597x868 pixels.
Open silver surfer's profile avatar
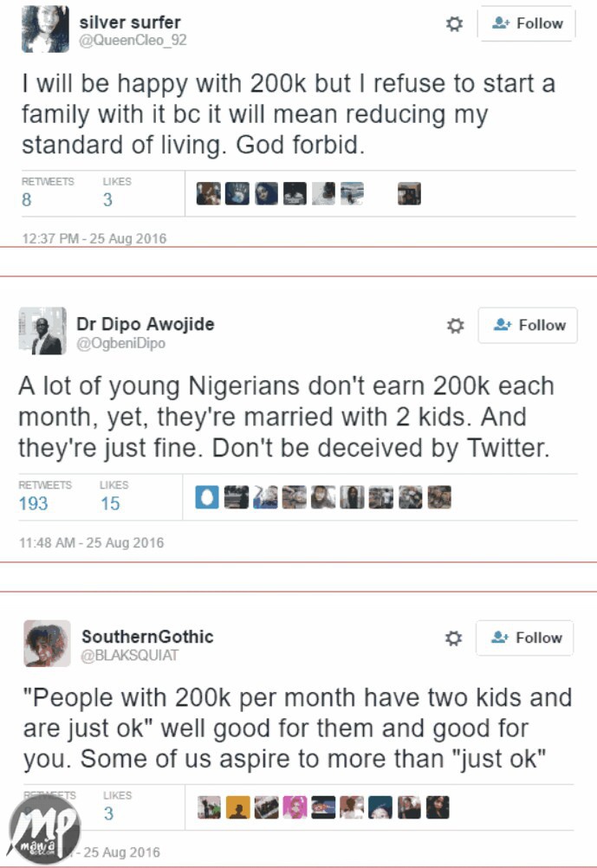[x=45, y=28]
